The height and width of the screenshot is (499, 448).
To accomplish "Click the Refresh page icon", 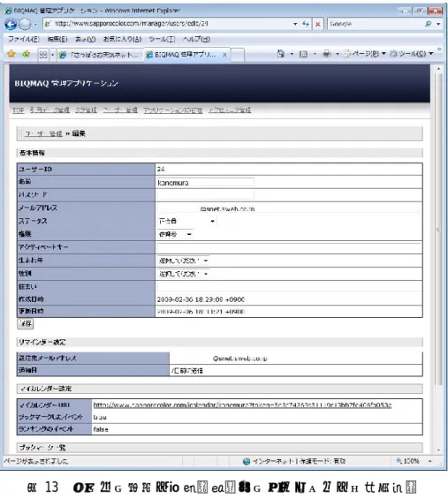I will pos(306,24).
